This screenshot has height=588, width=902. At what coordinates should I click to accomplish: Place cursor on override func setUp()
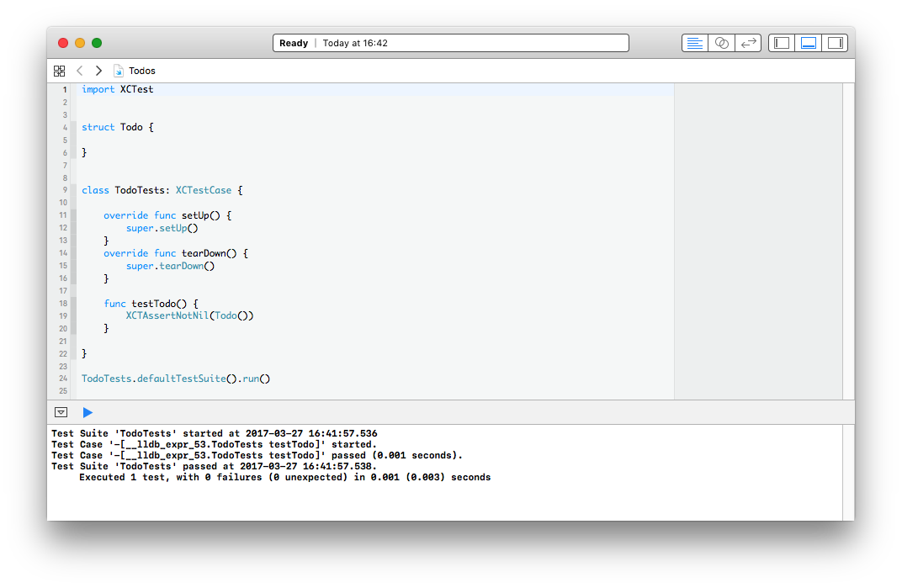(x=167, y=215)
